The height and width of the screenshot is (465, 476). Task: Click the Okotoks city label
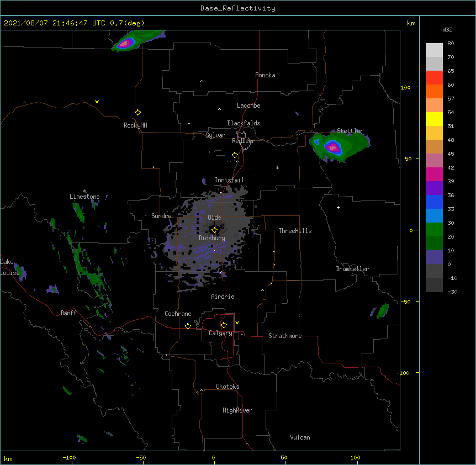click(228, 387)
